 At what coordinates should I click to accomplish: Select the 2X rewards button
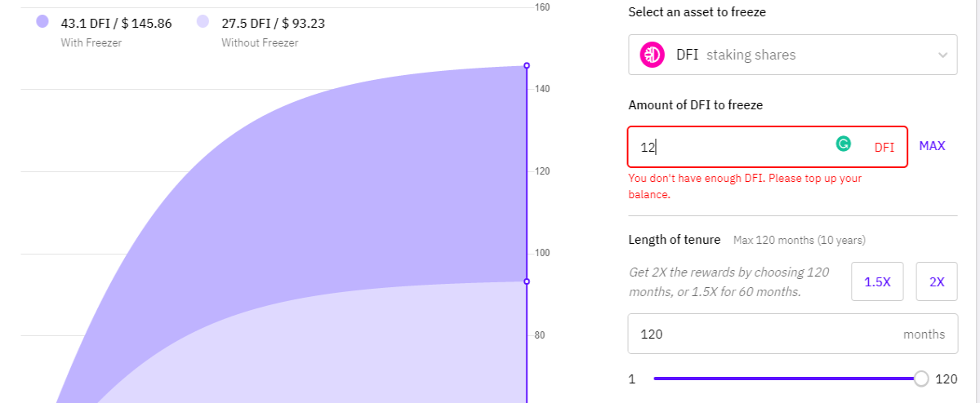pos(937,282)
